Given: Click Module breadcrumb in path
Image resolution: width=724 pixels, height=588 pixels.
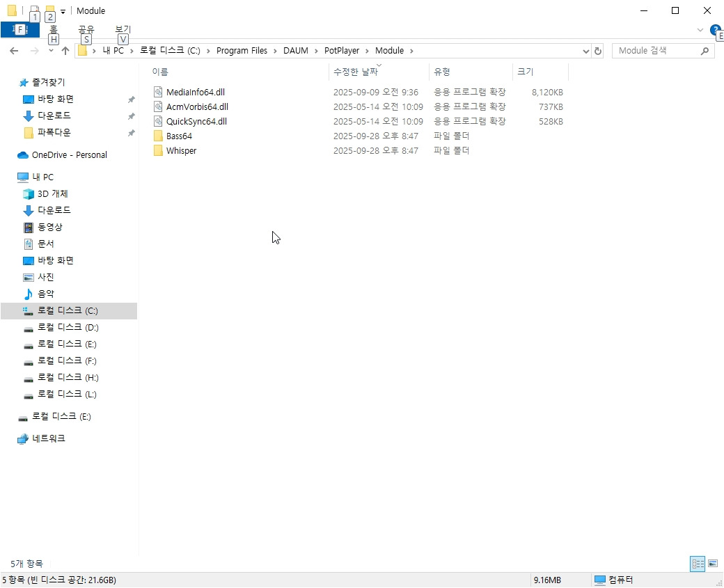Looking at the screenshot, I should click(389, 51).
